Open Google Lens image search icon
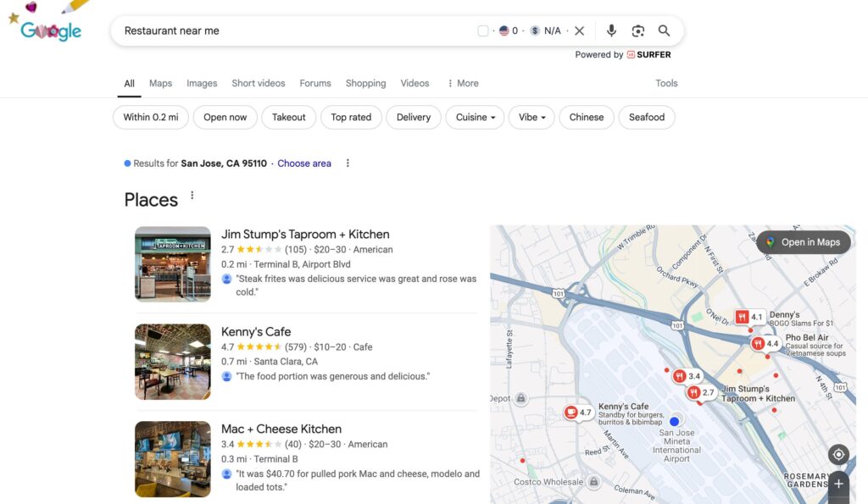 (637, 31)
